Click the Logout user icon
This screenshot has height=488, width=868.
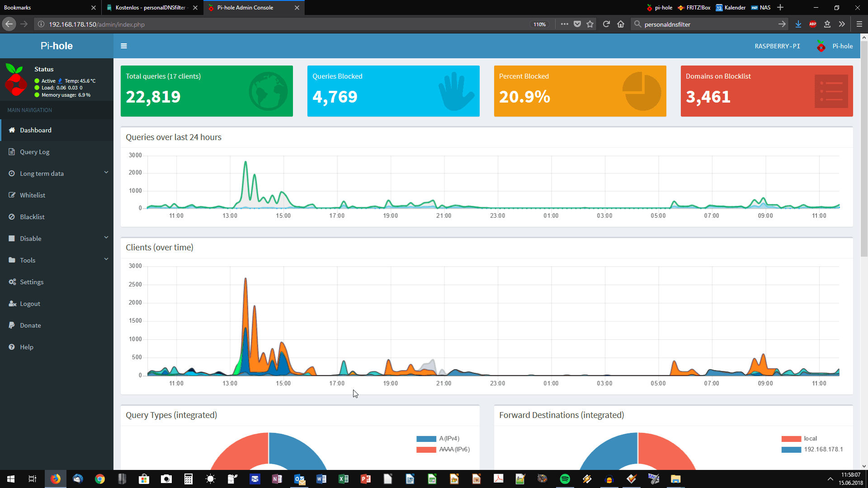[x=12, y=304]
